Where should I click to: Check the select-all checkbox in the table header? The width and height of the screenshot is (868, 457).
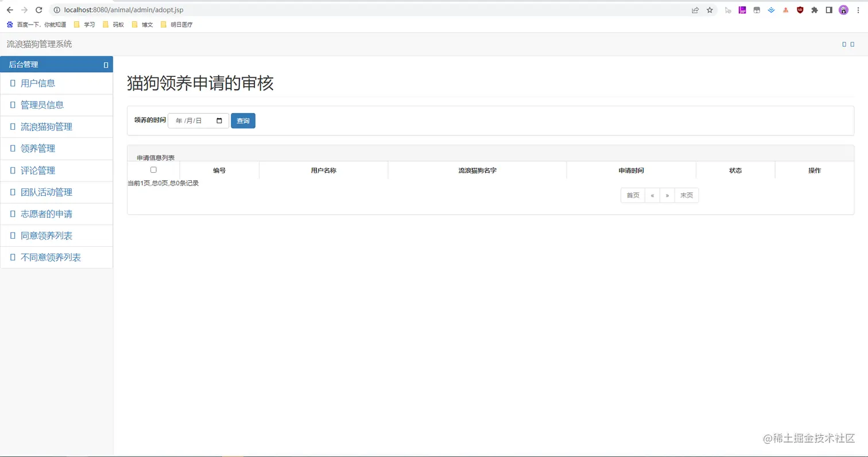click(x=153, y=169)
